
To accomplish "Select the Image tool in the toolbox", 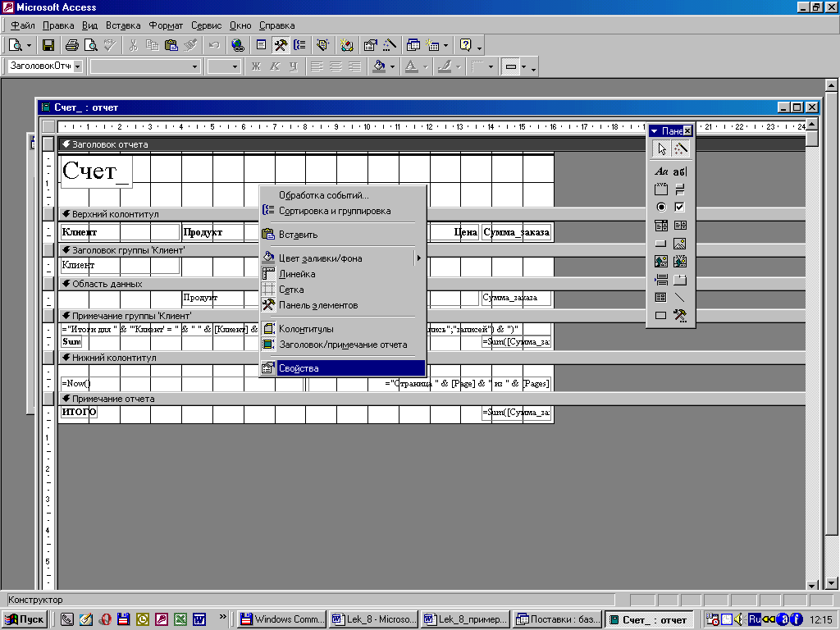I will click(679, 244).
